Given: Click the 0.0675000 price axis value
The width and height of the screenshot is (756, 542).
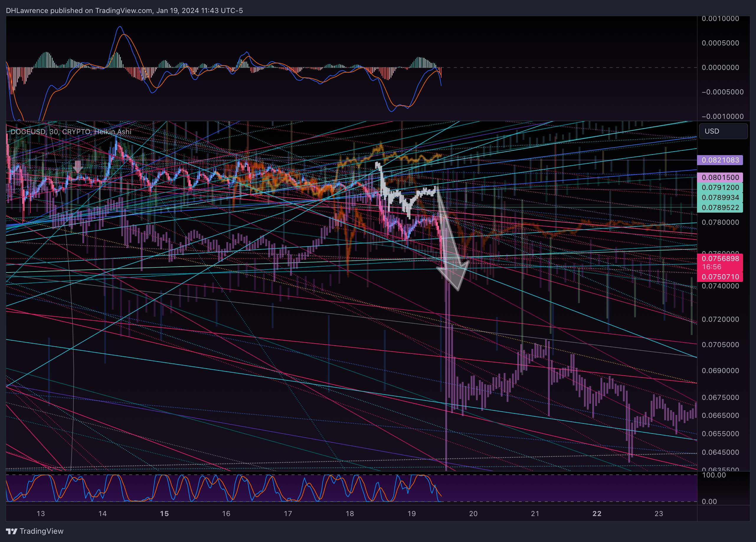Looking at the screenshot, I should pos(720,397).
